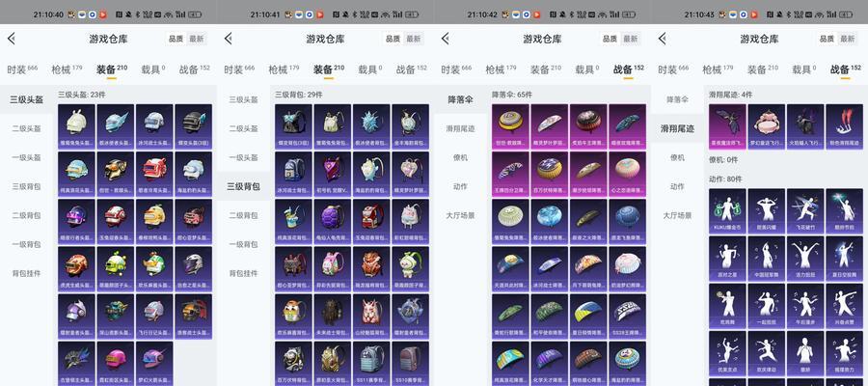Open 装备 tab on the 21:10:42 screen
Viewport: 868px width, 386px height.
[x=545, y=69]
